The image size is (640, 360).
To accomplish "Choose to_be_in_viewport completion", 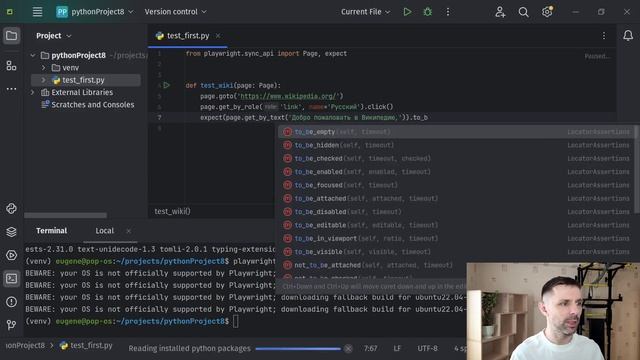I will [x=456, y=238].
